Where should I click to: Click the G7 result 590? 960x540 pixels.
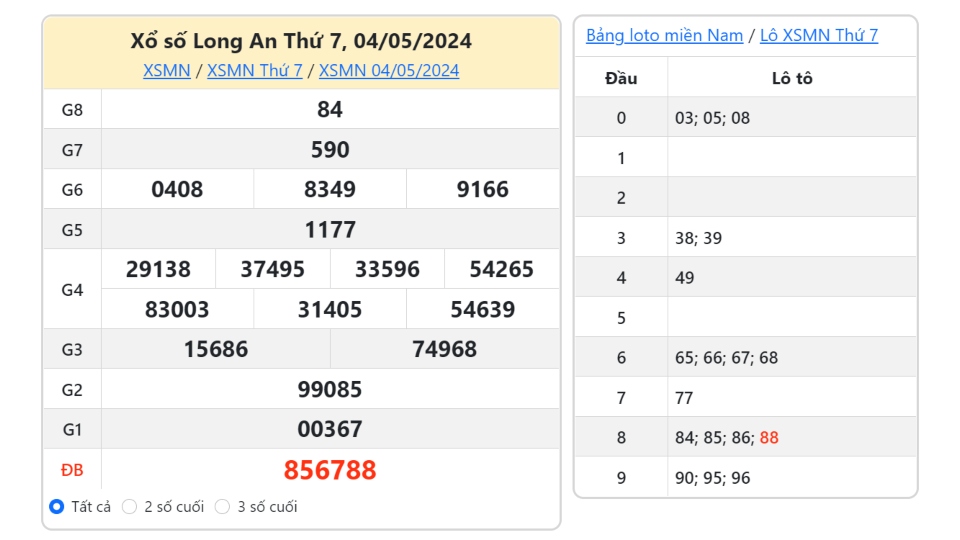coord(330,149)
